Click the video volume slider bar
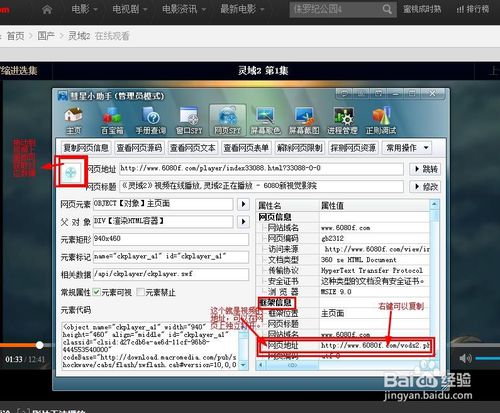 click(487, 359)
